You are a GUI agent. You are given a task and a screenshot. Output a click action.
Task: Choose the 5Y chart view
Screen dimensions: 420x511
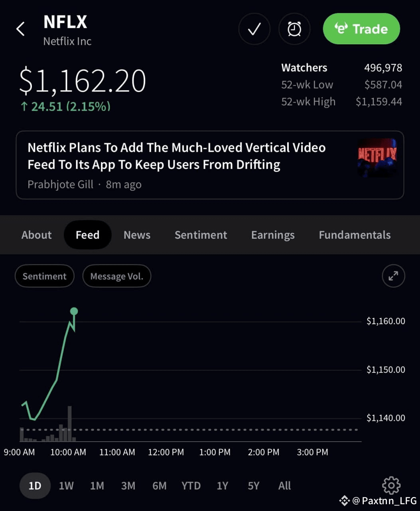(x=254, y=485)
